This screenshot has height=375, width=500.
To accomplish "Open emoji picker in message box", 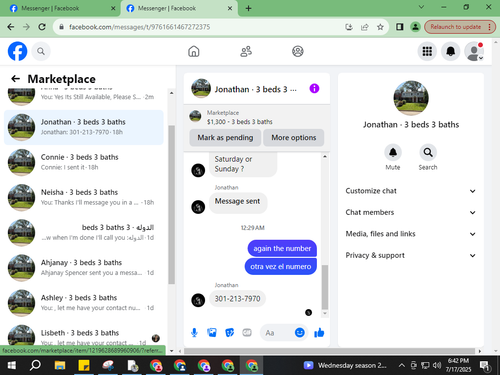I will (x=300, y=332).
